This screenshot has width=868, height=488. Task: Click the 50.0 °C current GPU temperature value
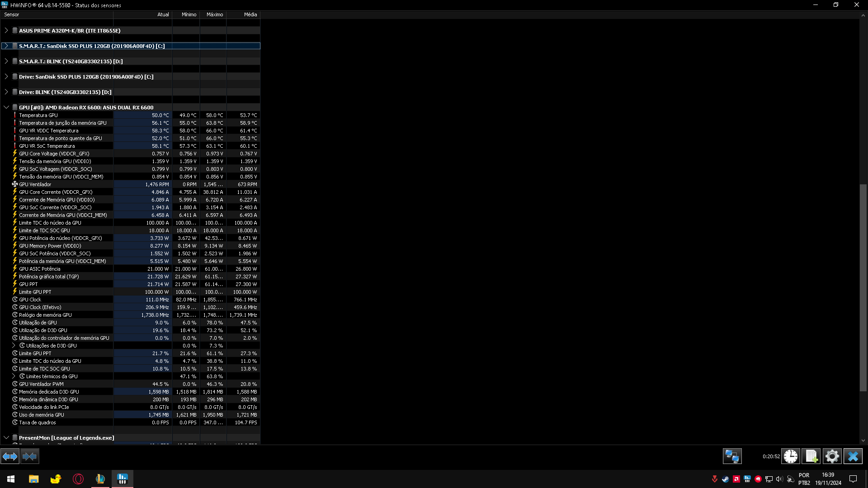pos(160,115)
